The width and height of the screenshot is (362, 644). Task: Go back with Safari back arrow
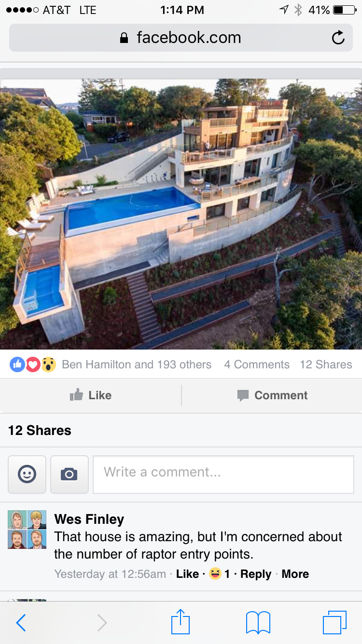[21, 623]
